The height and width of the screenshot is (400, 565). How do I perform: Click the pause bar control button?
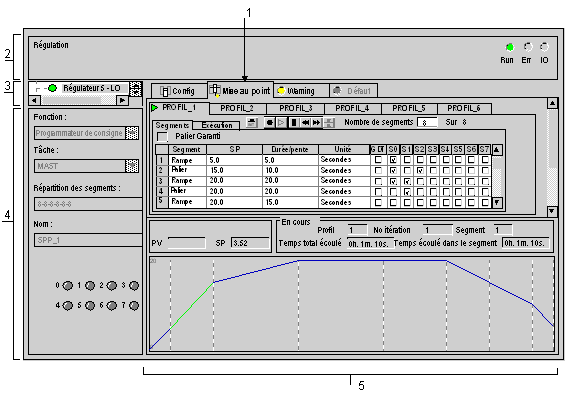coord(294,123)
